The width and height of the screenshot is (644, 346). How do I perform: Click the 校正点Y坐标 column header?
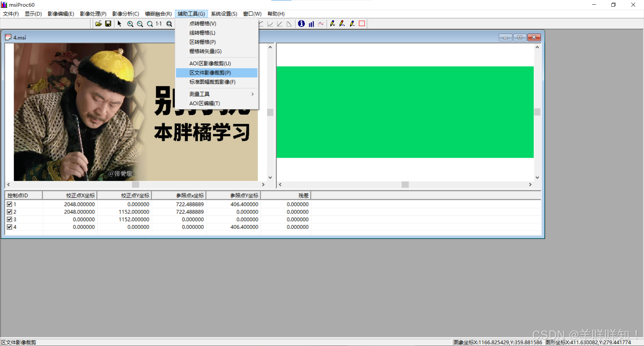pyautogui.click(x=124, y=195)
